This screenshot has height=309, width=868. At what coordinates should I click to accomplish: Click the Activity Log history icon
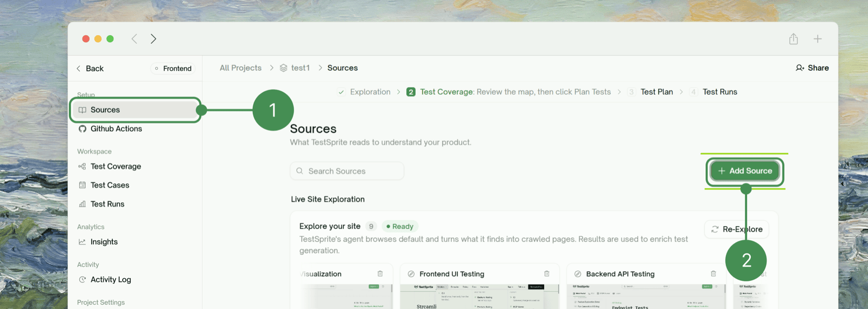tap(82, 279)
